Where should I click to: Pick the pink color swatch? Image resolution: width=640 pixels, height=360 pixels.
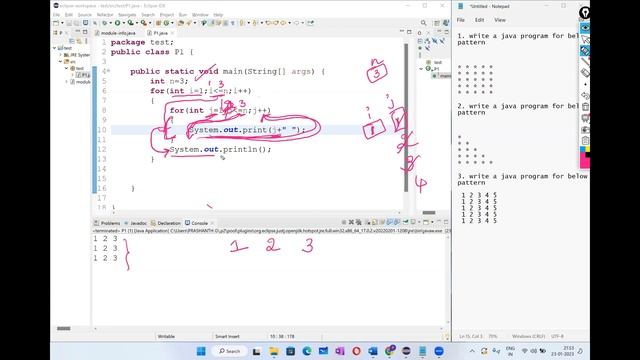pyautogui.click(x=584, y=162)
